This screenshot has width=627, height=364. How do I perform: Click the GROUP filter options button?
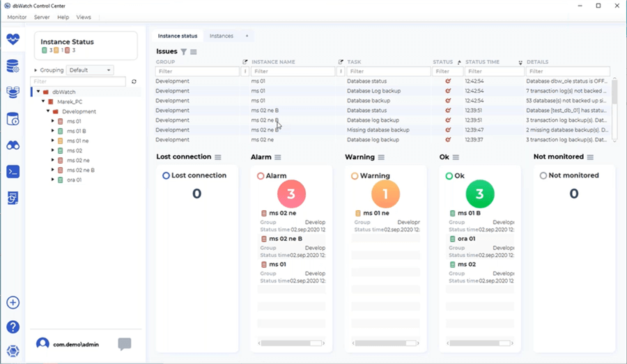[x=245, y=72]
